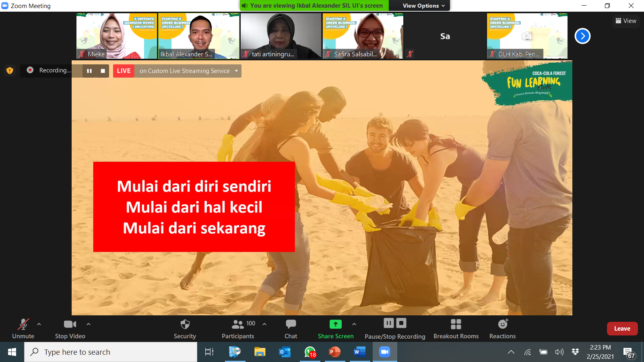Pause recording from the bottom toolbar
The width and height of the screenshot is (644, 362).
[389, 323]
